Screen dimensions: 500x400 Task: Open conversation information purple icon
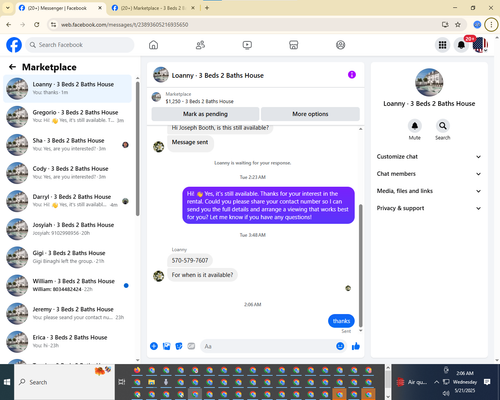coord(352,75)
